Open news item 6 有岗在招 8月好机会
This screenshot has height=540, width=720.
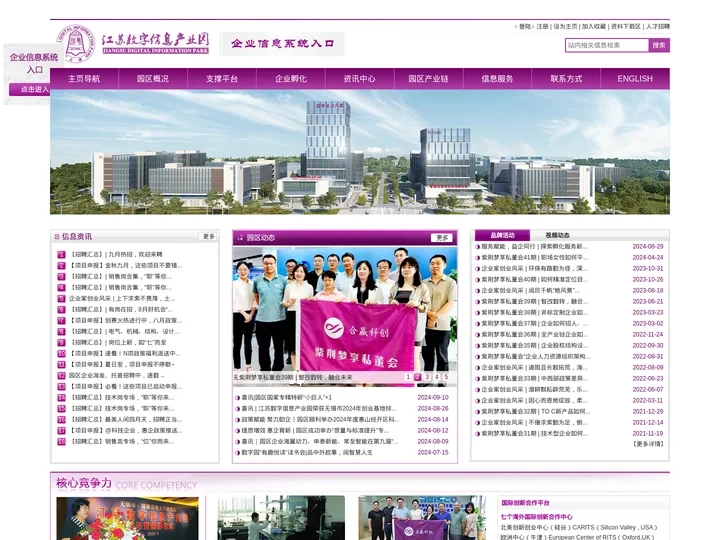(121, 309)
